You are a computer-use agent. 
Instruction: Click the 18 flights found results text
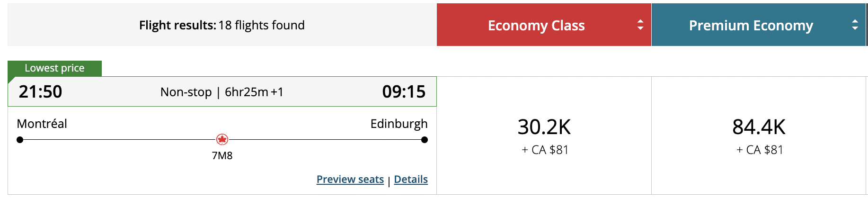(261, 25)
